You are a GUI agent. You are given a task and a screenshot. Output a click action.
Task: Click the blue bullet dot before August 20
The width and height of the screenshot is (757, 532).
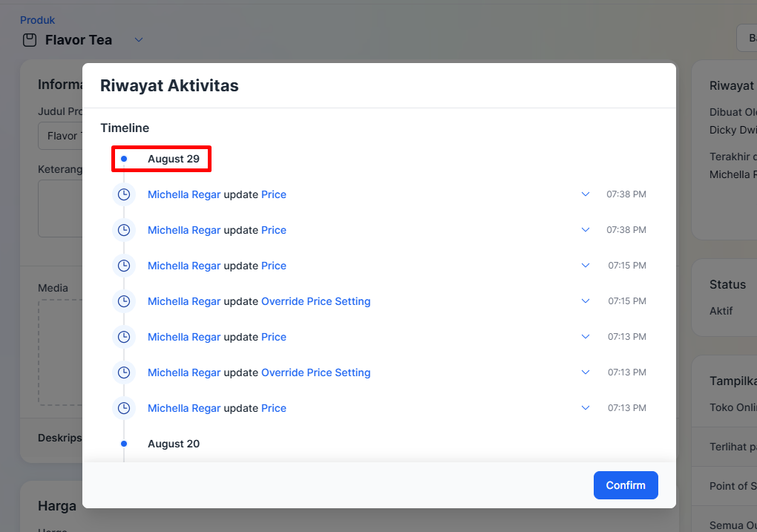(124, 444)
